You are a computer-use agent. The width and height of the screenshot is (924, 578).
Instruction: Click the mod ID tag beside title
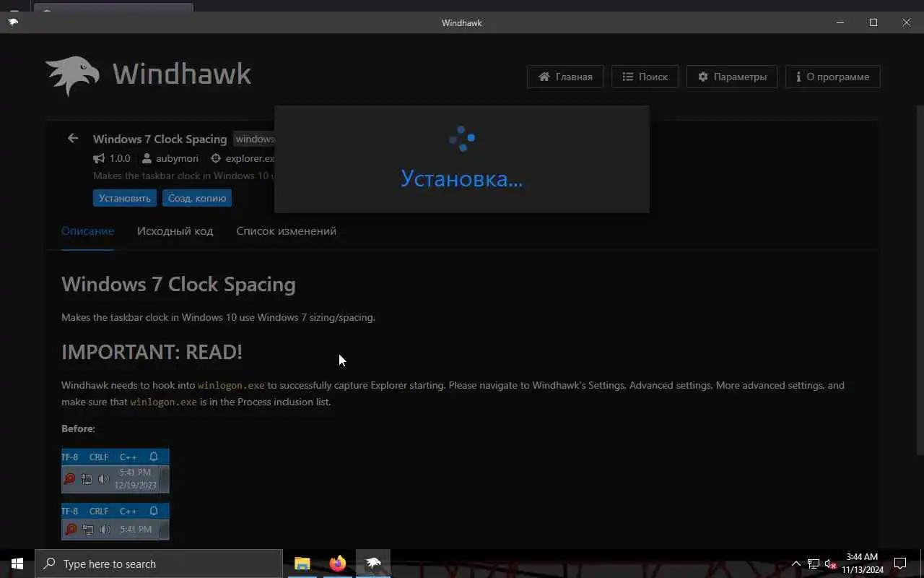(255, 139)
